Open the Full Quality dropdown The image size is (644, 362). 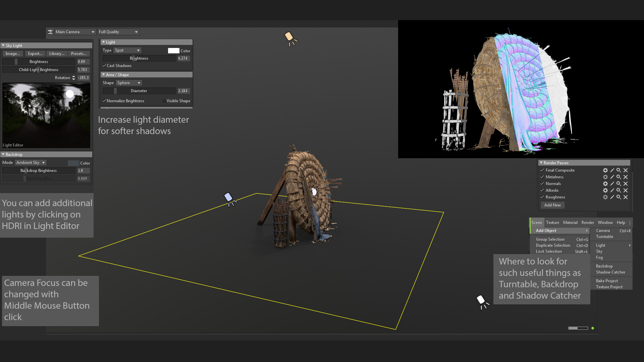(118, 32)
